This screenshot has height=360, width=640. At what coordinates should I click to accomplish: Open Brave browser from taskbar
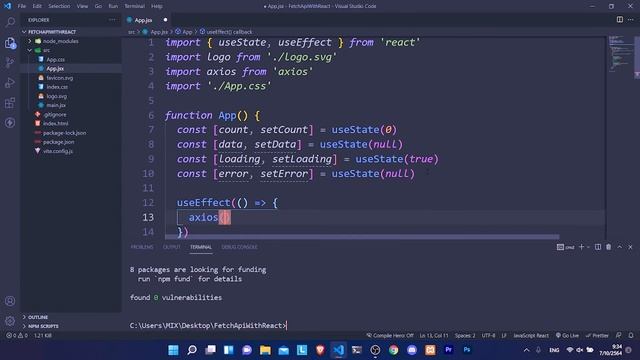[x=320, y=350]
